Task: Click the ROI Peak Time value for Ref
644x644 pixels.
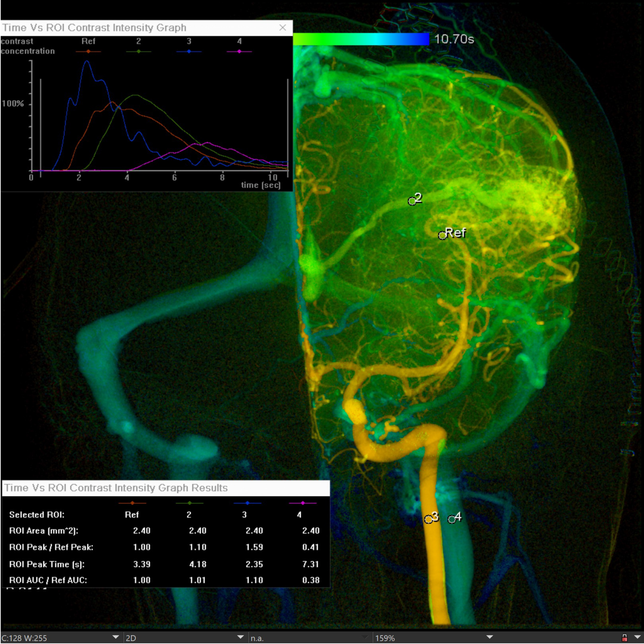Action: (142, 564)
